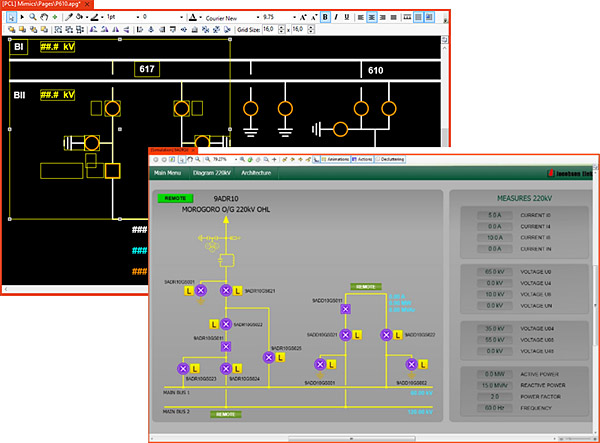Click the yellow L tag beside 9ADR10GS001
This screenshot has height=443, width=600.
[187, 290]
